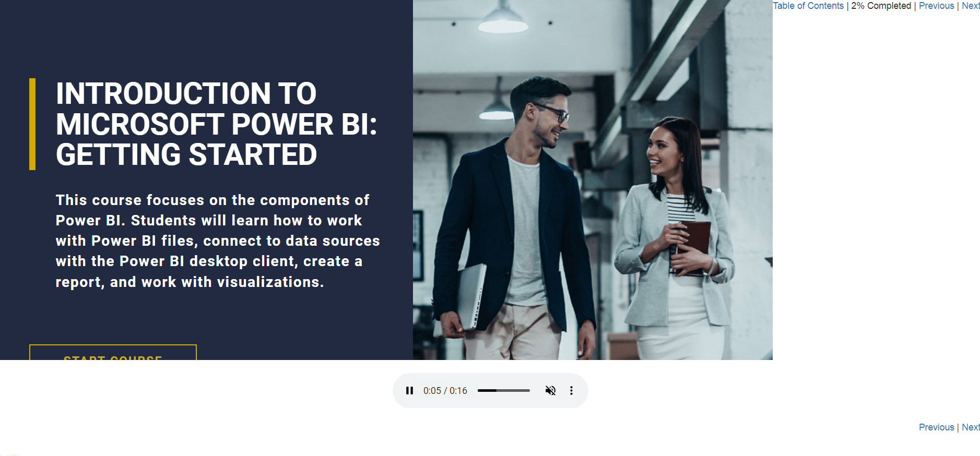
Task: Click the 2% Completed progress text
Action: (x=881, y=6)
